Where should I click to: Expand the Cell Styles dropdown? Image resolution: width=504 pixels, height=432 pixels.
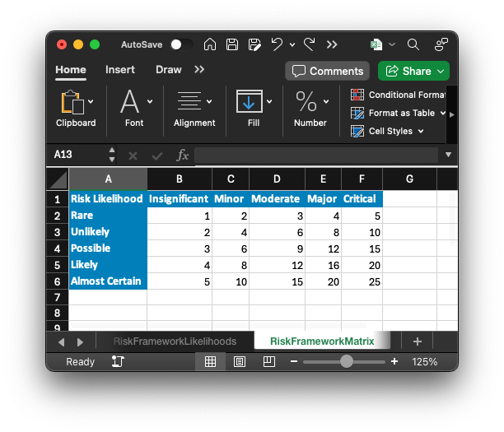click(x=387, y=131)
